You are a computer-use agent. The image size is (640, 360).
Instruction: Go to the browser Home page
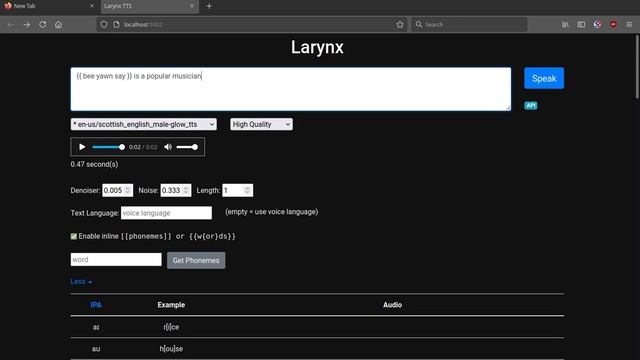(x=58, y=24)
